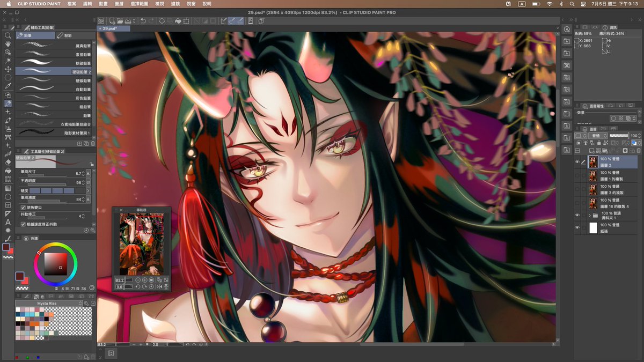The width and height of the screenshot is (644, 362).
Task: Open 檔案 menu
Action: tap(71, 4)
